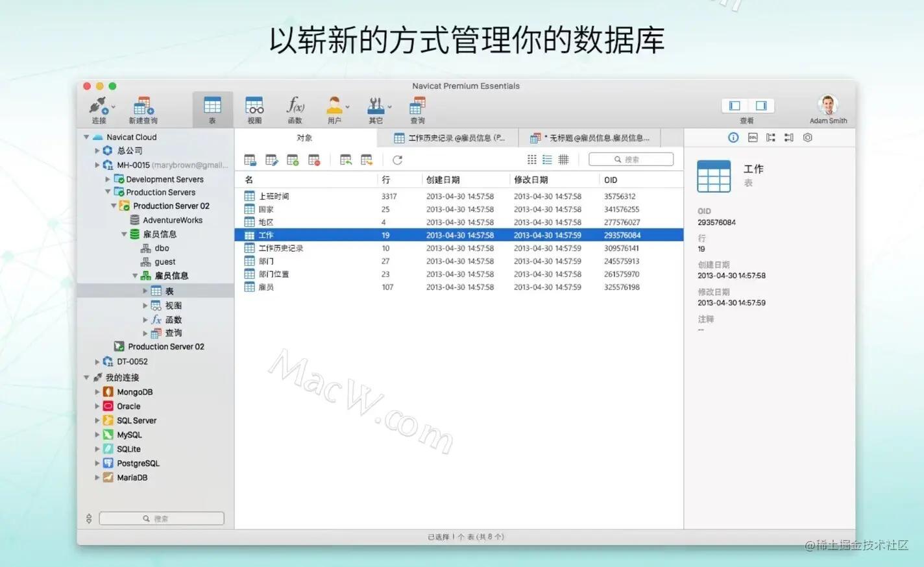924x567 pixels.
Task: Open the 用户 toolbar dropdown arrow
Action: [x=348, y=107]
